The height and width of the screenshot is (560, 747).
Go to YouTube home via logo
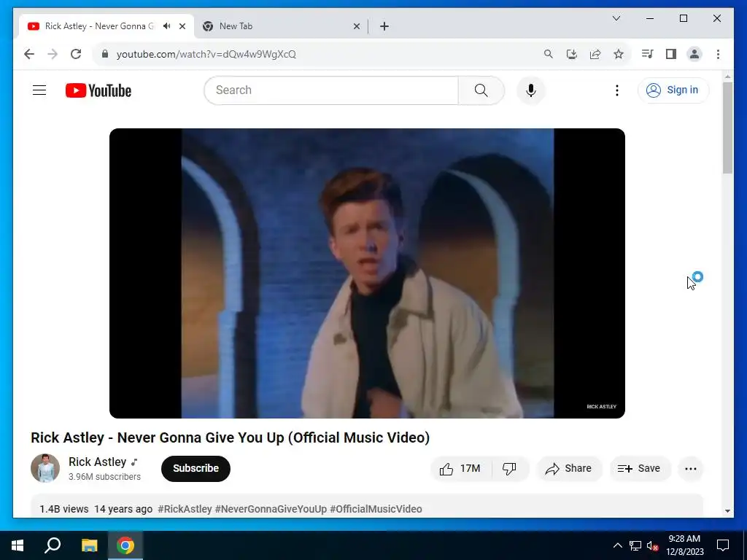[x=98, y=90]
